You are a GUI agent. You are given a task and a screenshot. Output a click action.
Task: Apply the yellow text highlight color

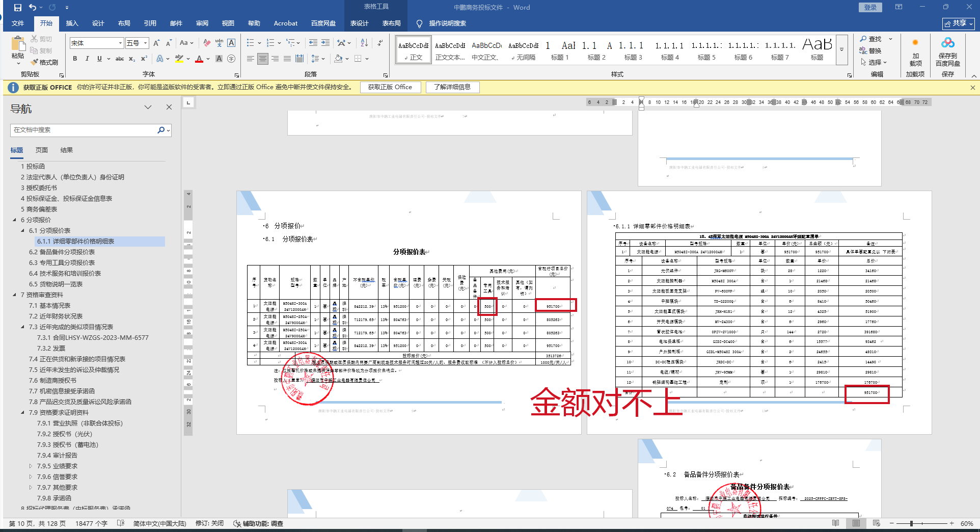(179, 59)
